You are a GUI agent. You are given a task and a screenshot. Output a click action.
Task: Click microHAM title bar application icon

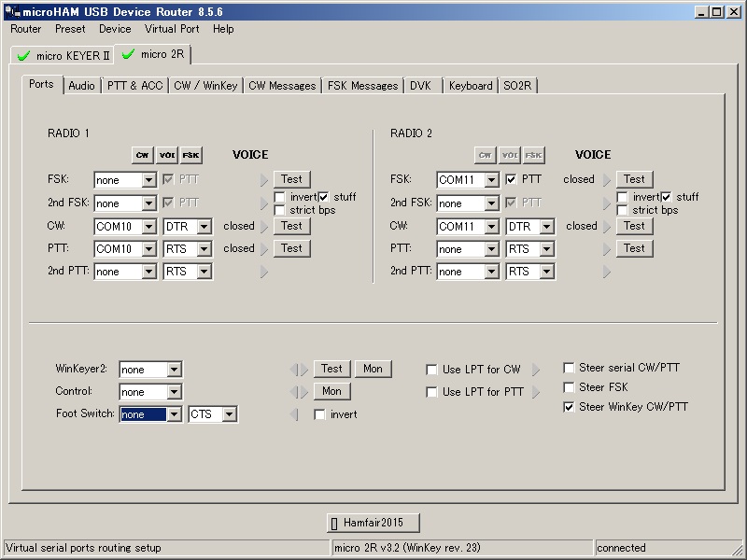pyautogui.click(x=11, y=12)
